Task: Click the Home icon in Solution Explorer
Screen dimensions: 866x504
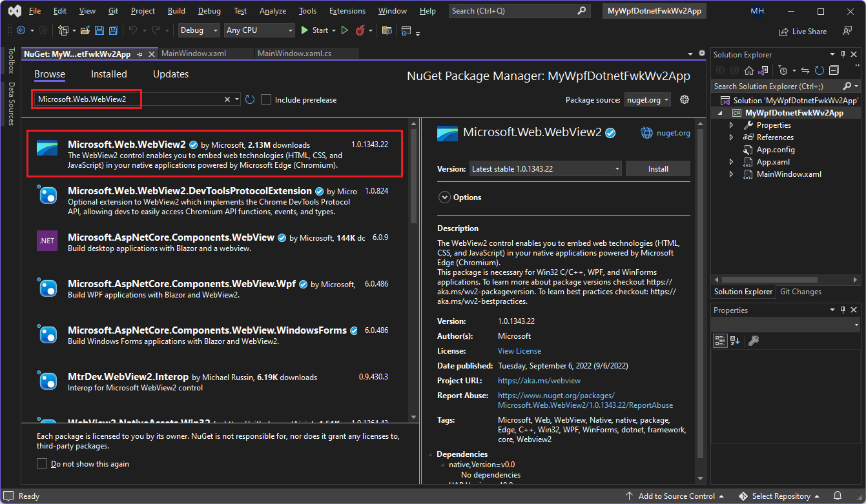Action: pos(748,69)
